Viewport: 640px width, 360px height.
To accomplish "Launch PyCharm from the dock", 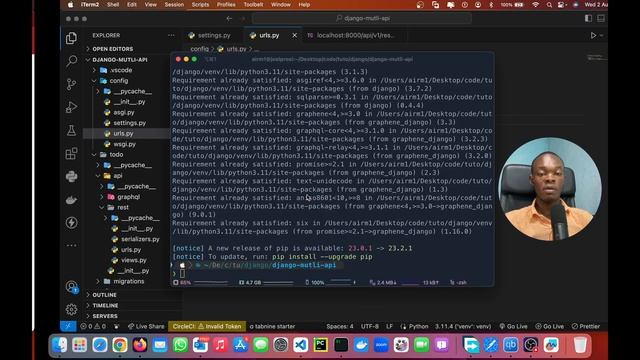I will [x=321, y=345].
